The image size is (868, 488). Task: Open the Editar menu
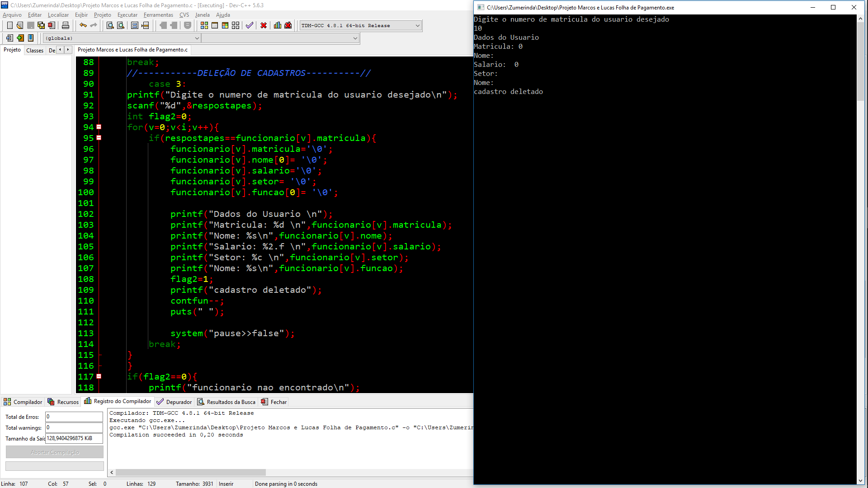pos(35,15)
